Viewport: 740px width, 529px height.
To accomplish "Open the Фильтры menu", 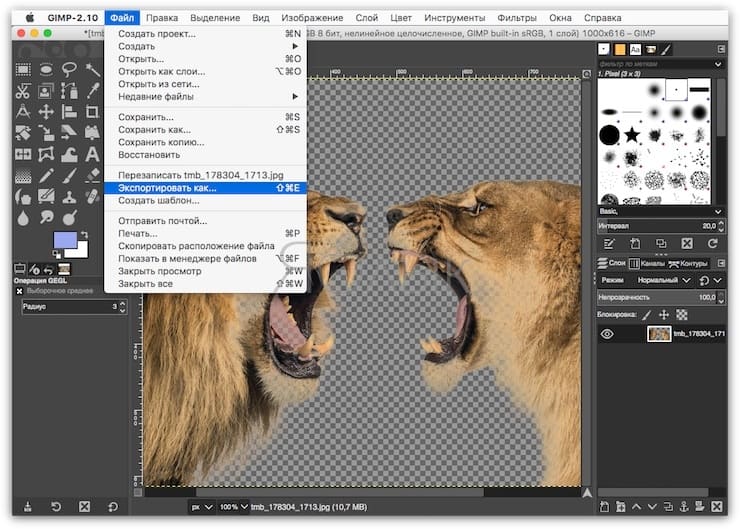I will 517,18.
